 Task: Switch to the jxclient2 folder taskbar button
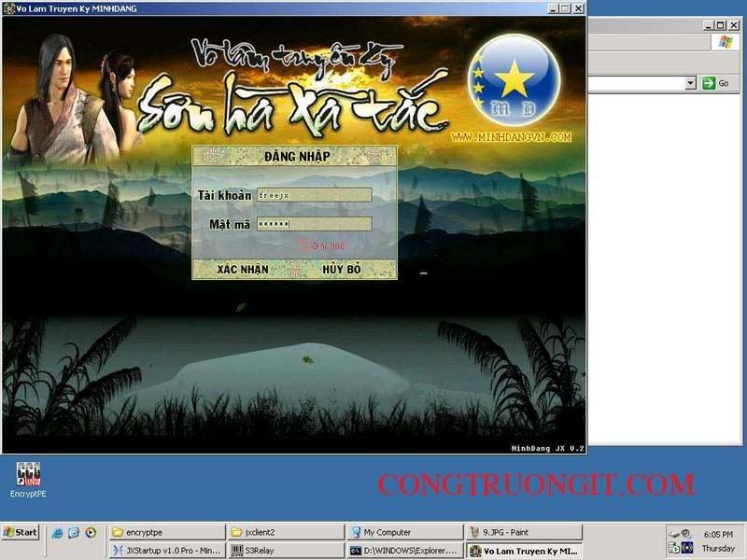coord(286,532)
